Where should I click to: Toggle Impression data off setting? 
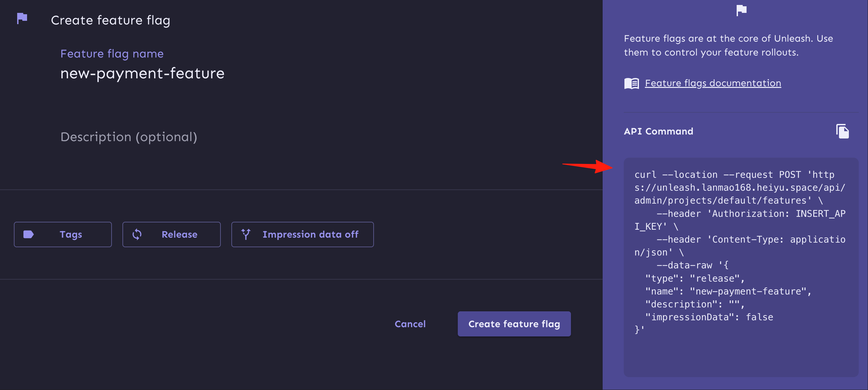(x=302, y=234)
